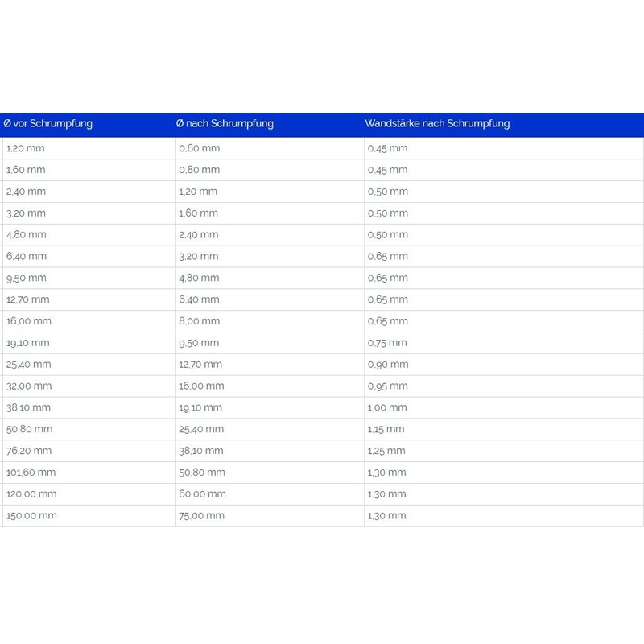
Task: Select the 0,90 mm wall thickness cell
Action: tap(388, 365)
